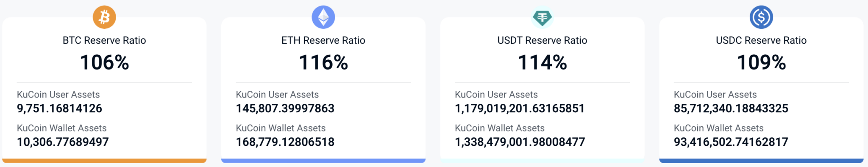Select the USDC Reserve Ratio title

point(761,40)
